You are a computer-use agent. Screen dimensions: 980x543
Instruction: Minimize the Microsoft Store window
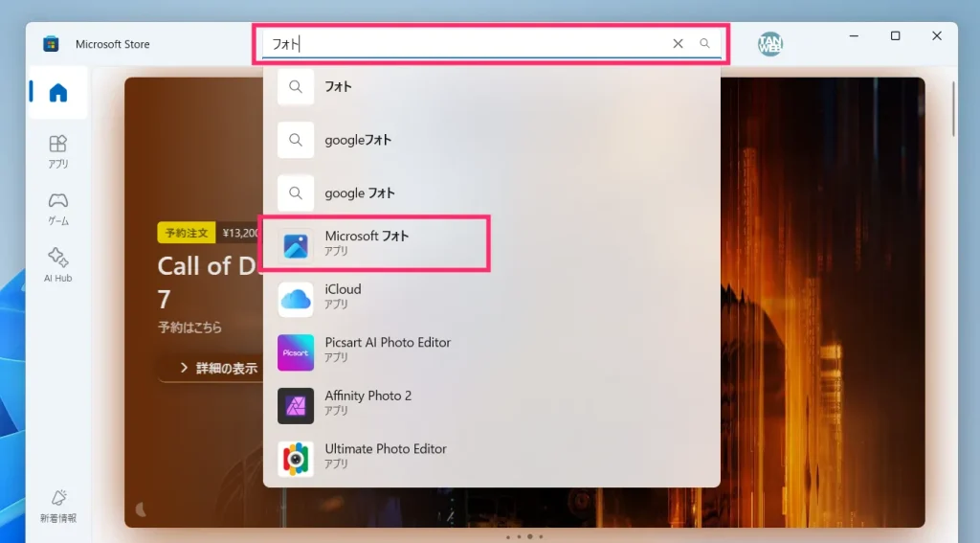pyautogui.click(x=854, y=35)
